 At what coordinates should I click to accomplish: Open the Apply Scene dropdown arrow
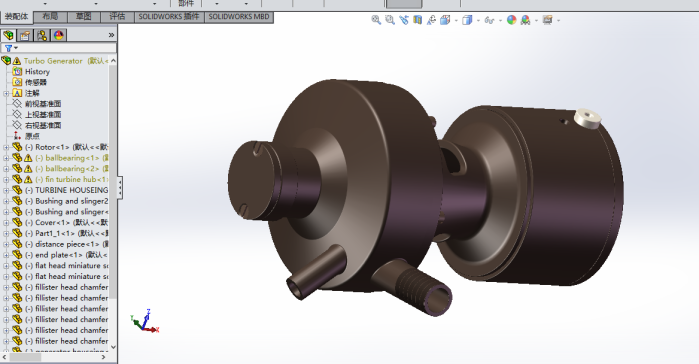tap(536, 20)
